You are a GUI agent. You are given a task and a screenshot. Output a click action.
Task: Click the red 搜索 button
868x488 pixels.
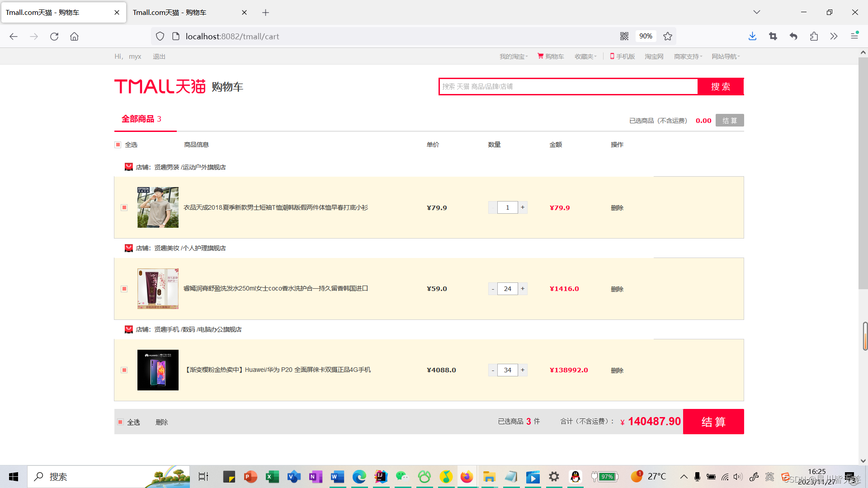tap(721, 87)
